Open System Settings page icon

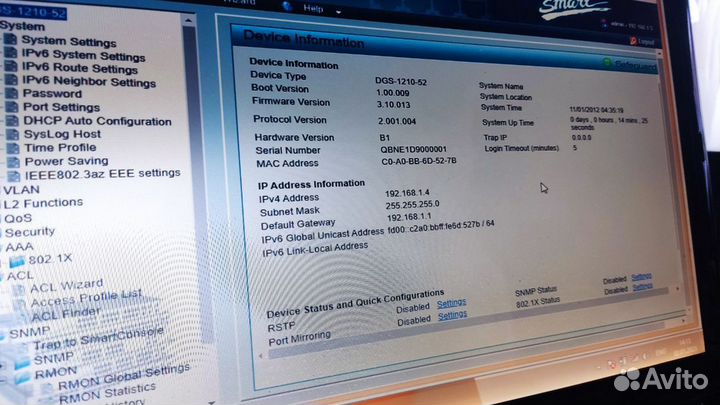coord(11,39)
